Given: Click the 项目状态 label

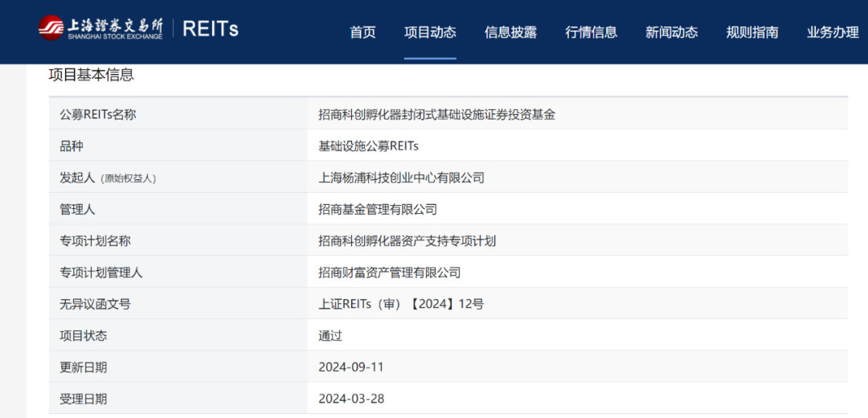Looking at the screenshot, I should pos(83,335).
